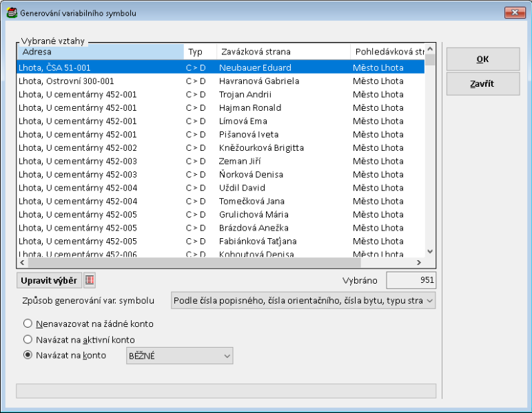Click the horizontal scrollbar left arrow

point(22,263)
